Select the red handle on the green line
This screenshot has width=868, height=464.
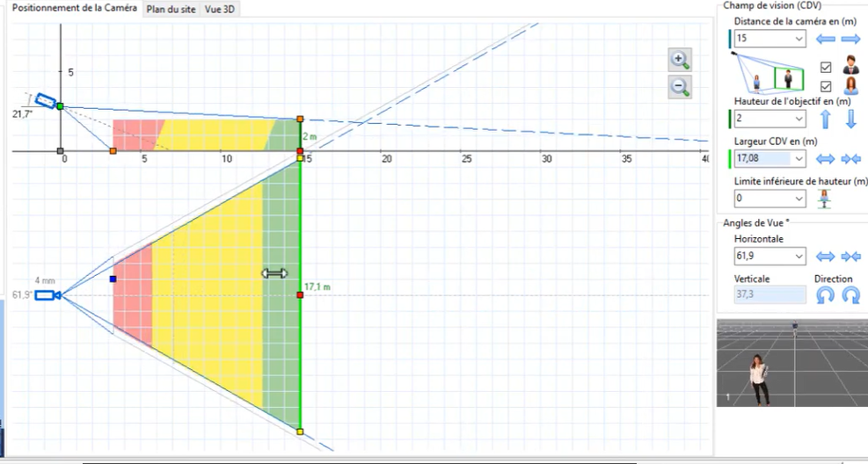[x=300, y=294]
